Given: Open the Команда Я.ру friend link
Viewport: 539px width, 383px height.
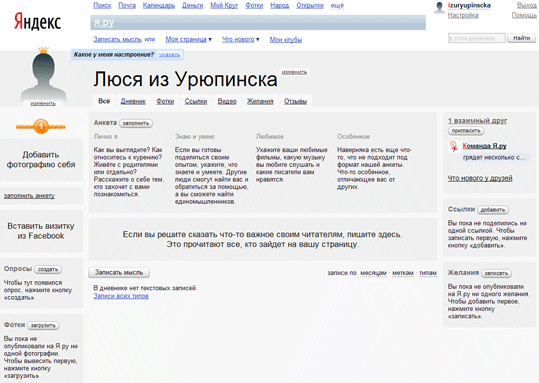Looking at the screenshot, I should [x=484, y=146].
